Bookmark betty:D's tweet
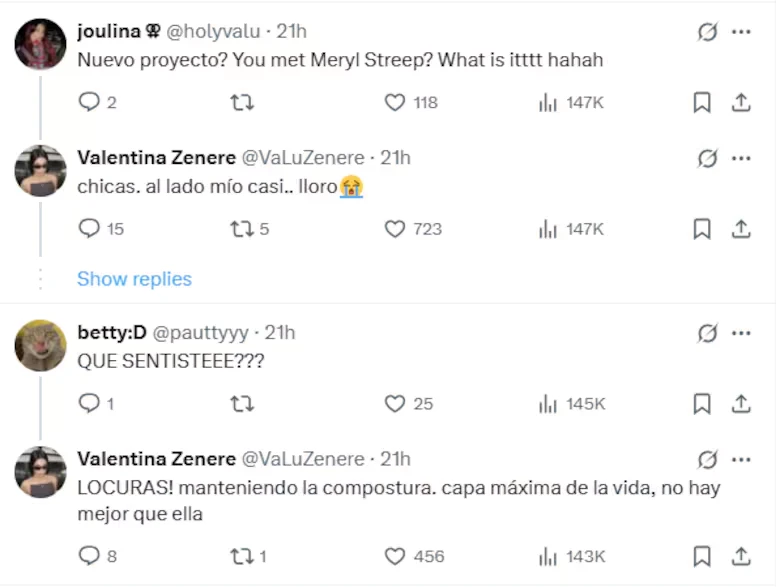780x587 pixels. (x=702, y=404)
